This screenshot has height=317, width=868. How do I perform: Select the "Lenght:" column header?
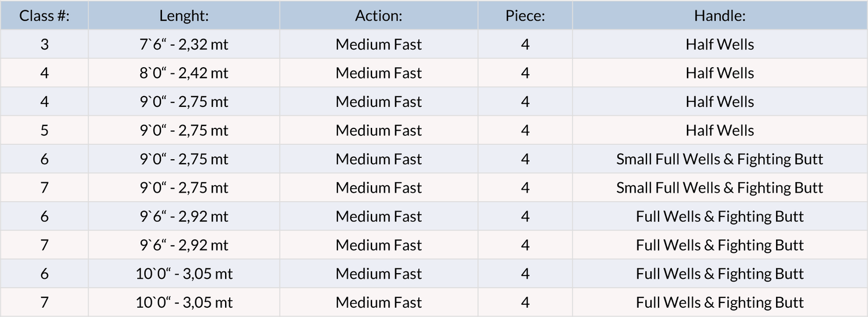(x=184, y=16)
